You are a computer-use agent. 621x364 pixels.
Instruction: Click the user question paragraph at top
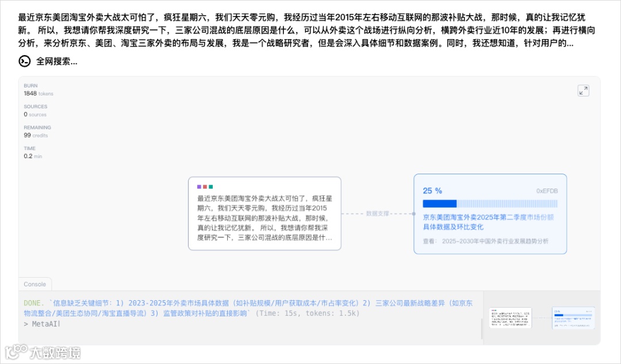pos(307,30)
